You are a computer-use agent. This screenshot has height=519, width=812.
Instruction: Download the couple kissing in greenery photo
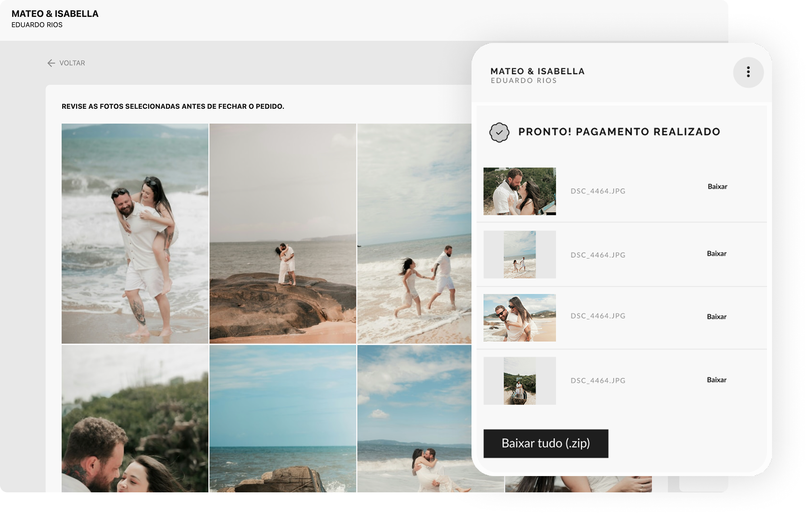tap(717, 187)
